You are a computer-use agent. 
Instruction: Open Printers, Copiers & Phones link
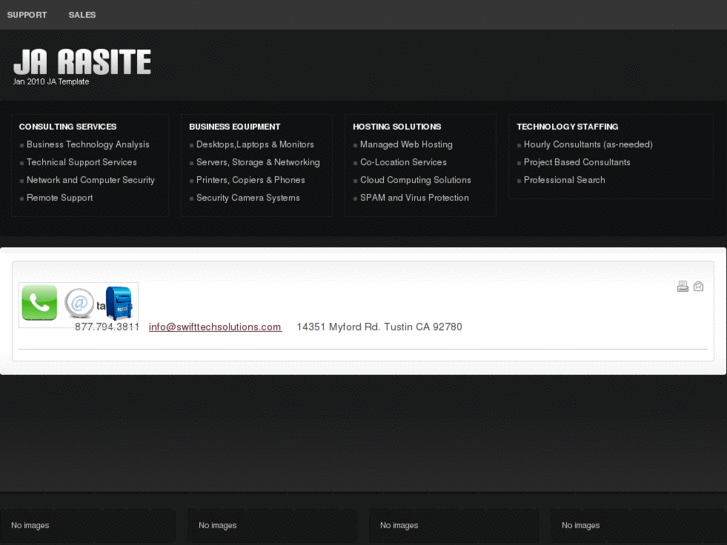point(250,180)
